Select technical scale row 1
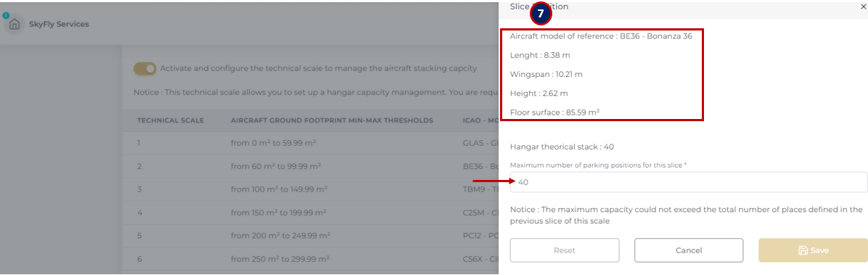The width and height of the screenshot is (868, 275). (x=310, y=142)
